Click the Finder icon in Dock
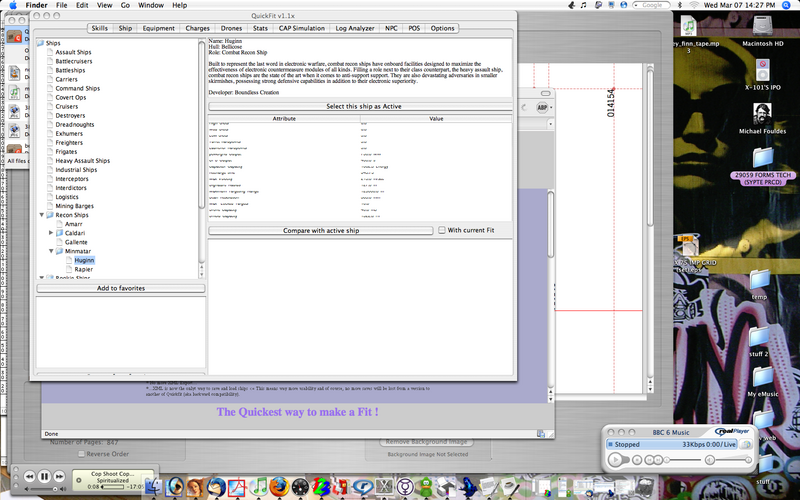The width and height of the screenshot is (800, 500). coord(153,486)
